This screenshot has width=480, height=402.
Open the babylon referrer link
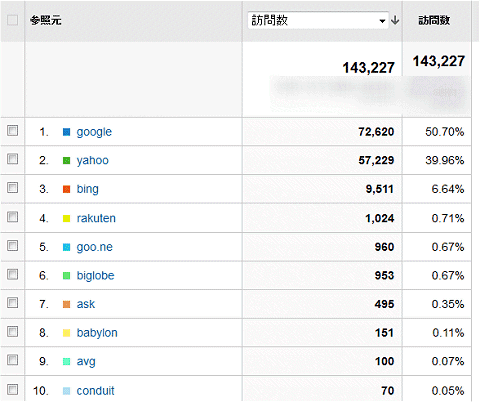(97, 333)
